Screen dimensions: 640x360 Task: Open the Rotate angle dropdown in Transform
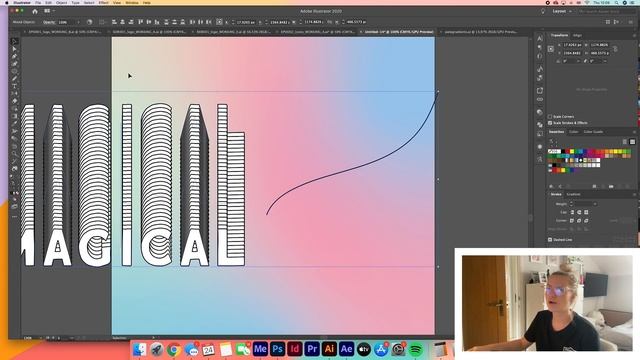578,61
